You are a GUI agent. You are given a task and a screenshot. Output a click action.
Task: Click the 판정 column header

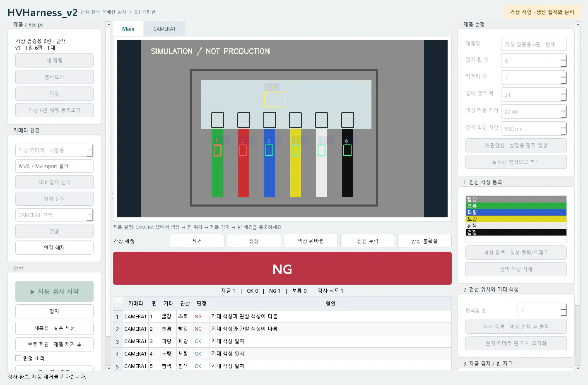point(201,304)
